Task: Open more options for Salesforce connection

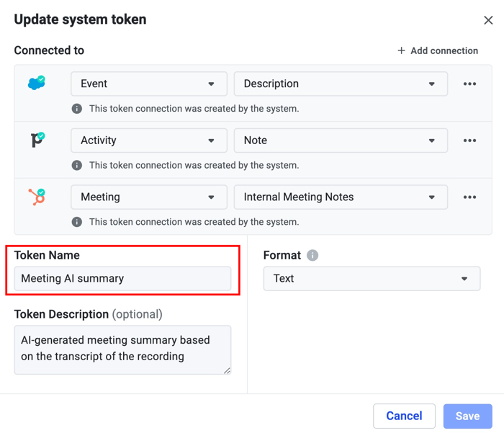Action: (469, 84)
